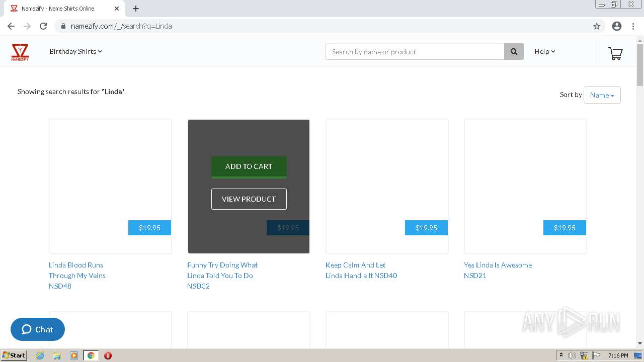644x362 pixels.
Task: Open the Chat widget
Action: 38,329
